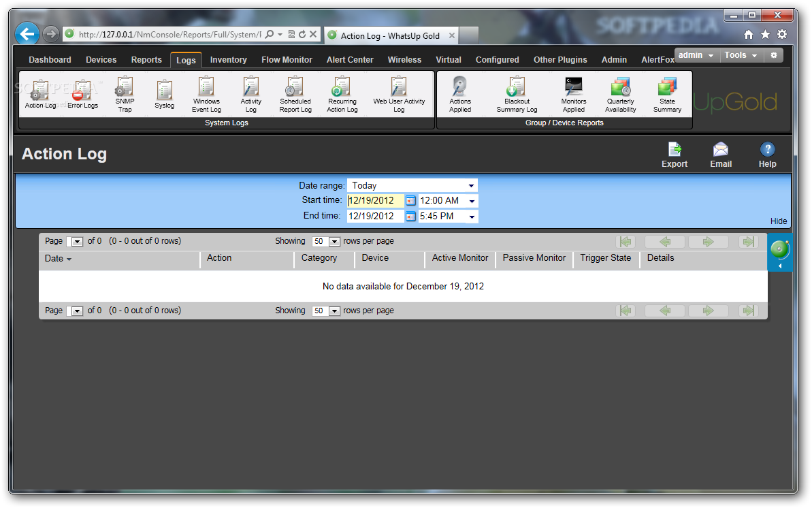Open the Windows Event Log
This screenshot has width=812, height=508.
(206, 94)
